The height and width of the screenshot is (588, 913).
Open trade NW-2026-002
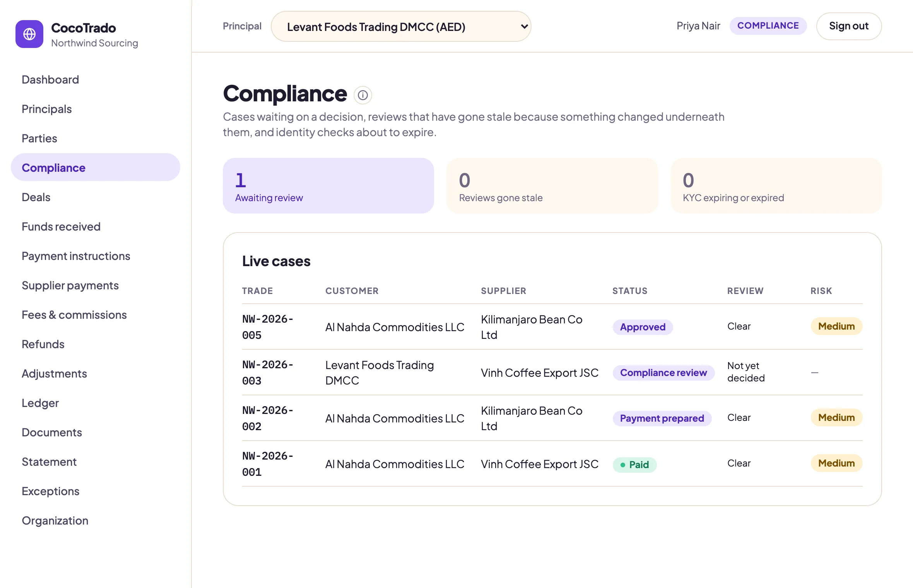tap(268, 418)
